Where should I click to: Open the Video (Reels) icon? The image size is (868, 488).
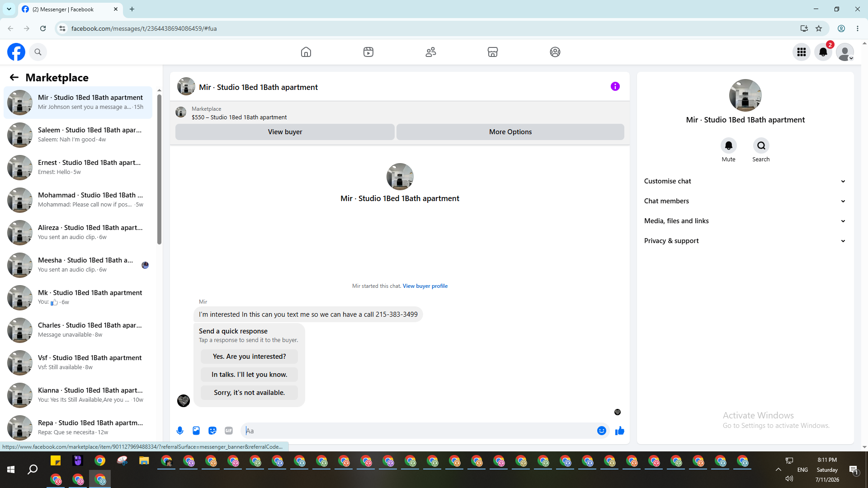pos(368,52)
